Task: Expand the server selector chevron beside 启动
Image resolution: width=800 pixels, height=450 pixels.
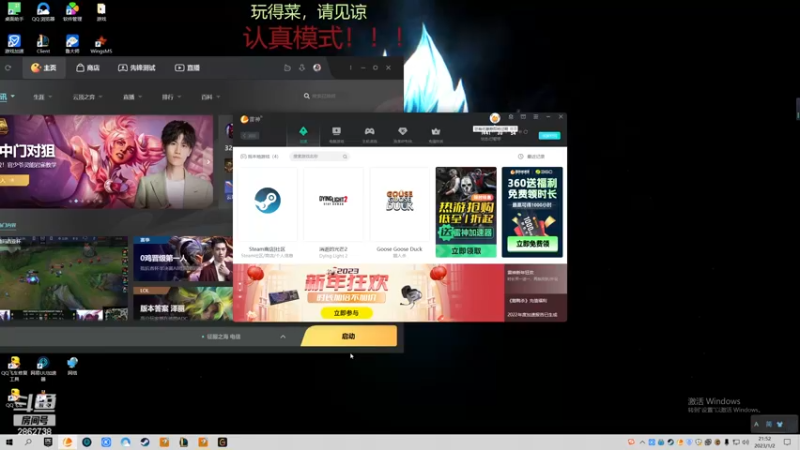Action: click(283, 337)
